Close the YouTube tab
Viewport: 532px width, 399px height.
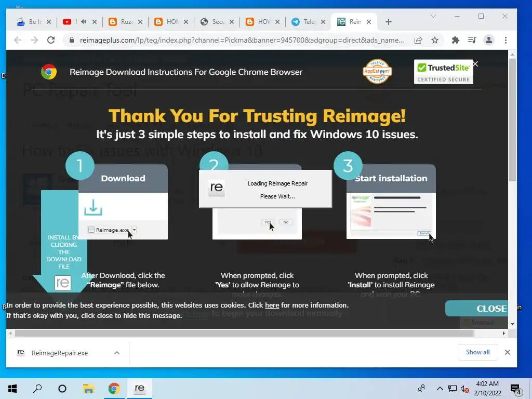tap(95, 22)
